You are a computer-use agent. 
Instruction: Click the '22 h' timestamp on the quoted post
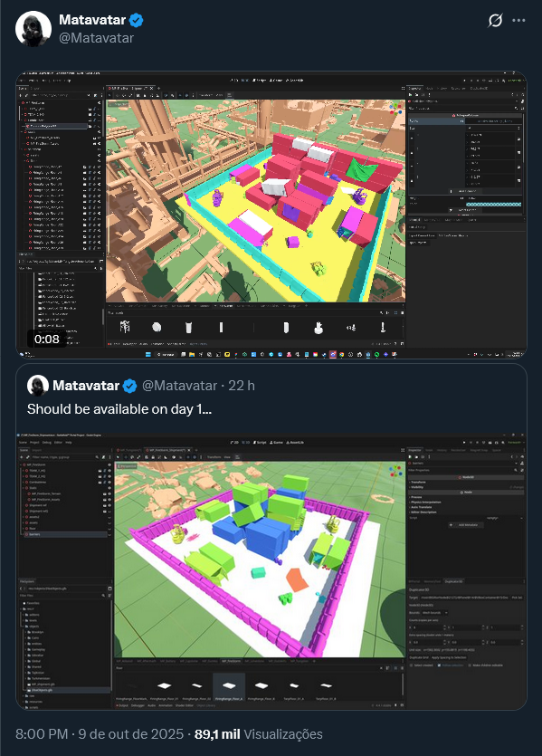pyautogui.click(x=242, y=385)
